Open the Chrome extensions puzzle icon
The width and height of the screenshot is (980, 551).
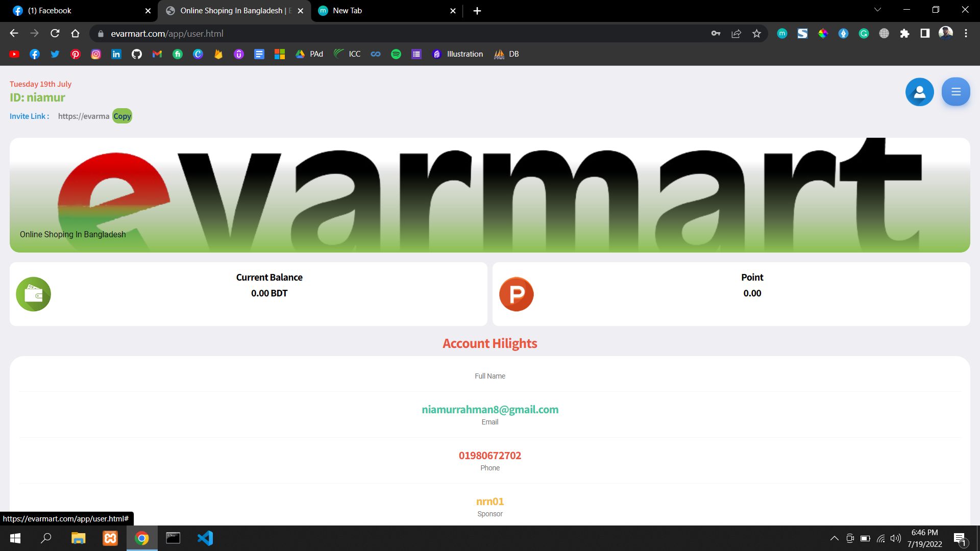point(904,34)
